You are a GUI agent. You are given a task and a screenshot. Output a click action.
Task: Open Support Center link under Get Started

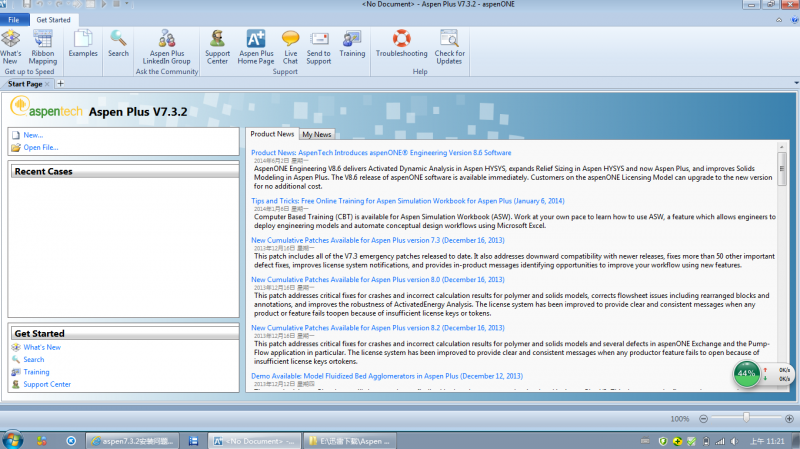pyautogui.click(x=47, y=384)
